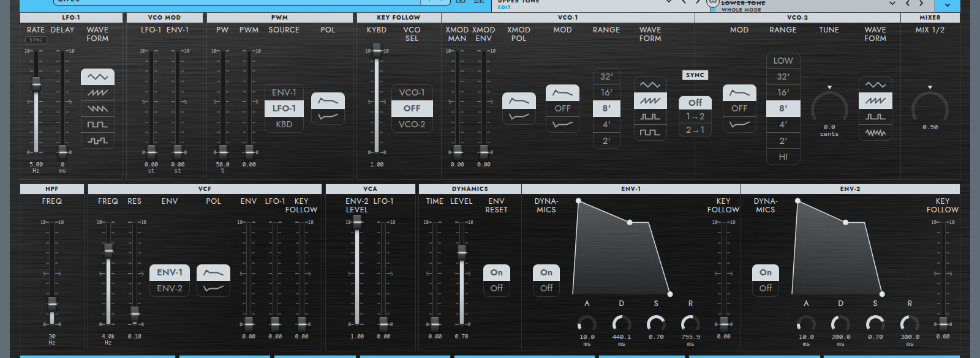Click the ENV-2 Sustain knob

click(x=875, y=323)
